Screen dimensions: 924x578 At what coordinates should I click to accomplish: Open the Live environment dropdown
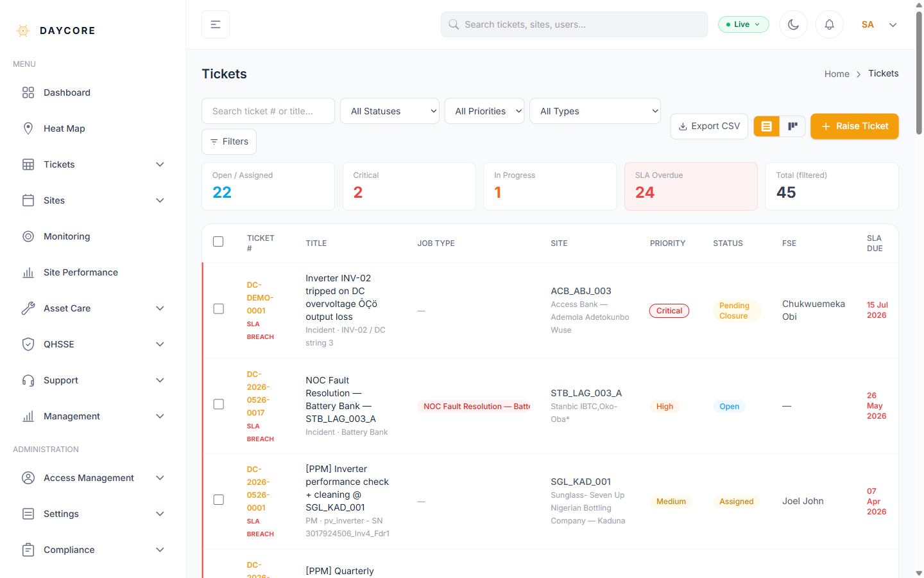click(x=744, y=24)
